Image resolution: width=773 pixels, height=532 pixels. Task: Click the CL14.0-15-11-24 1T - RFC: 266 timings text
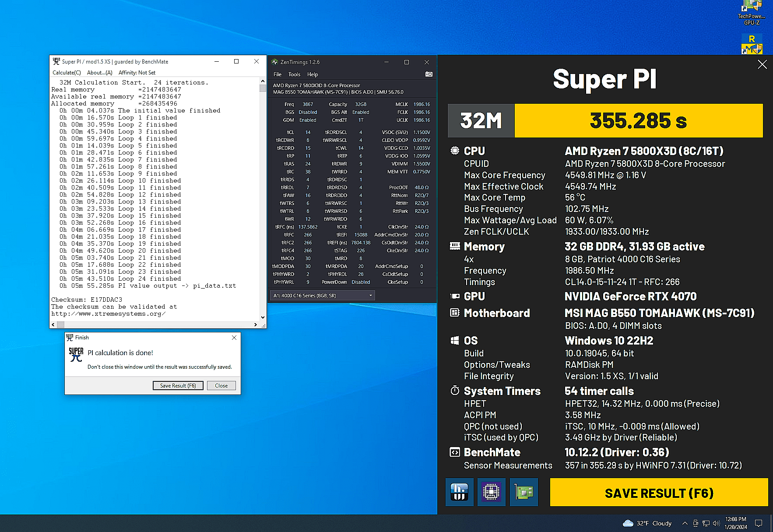pos(622,282)
